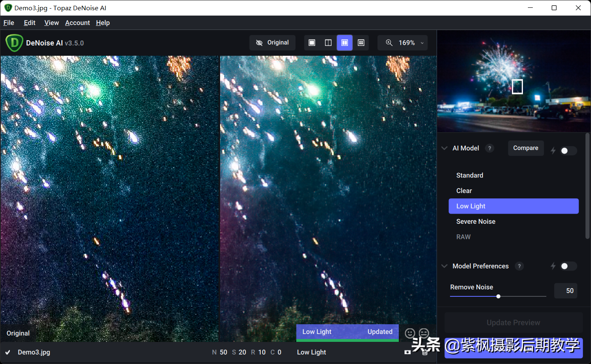Click the Remove Noise label

pyautogui.click(x=472, y=287)
